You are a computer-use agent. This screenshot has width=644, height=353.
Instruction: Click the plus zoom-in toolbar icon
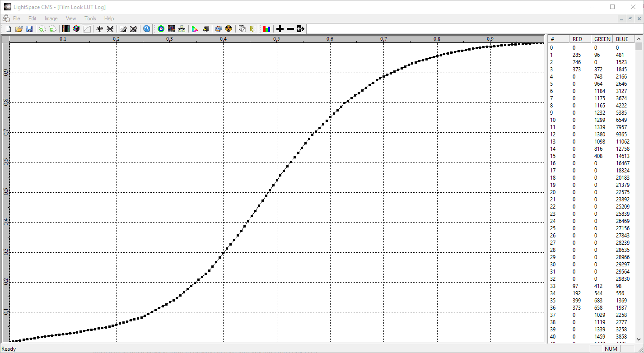pos(280,29)
